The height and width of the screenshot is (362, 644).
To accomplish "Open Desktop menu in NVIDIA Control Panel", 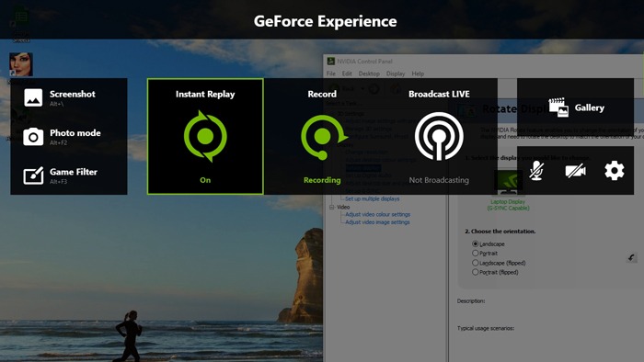I will [x=369, y=74].
